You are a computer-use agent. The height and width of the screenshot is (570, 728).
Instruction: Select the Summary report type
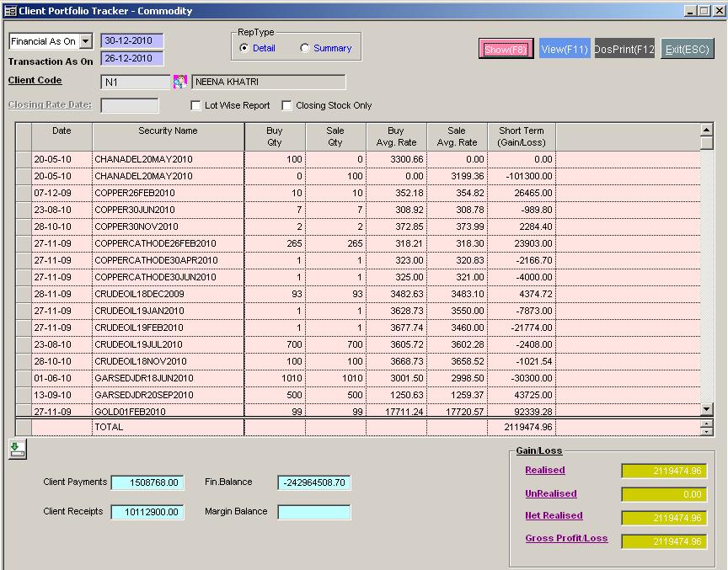[x=305, y=48]
